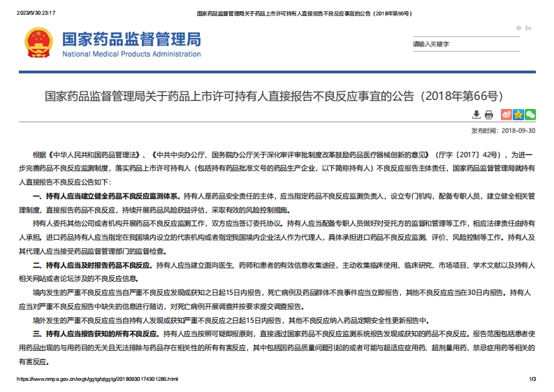The image size is (554, 392).
Task: Switch the site language to En
Action: coord(528,28)
